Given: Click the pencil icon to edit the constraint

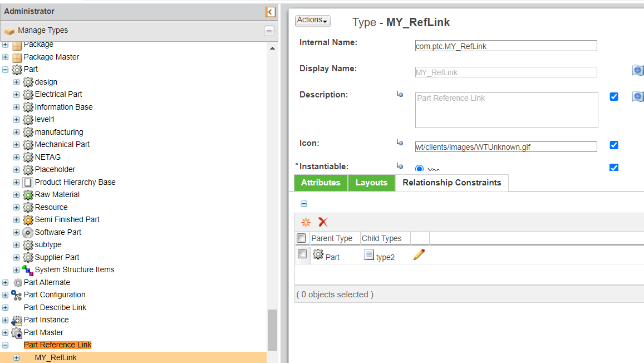Looking at the screenshot, I should pyautogui.click(x=419, y=254).
